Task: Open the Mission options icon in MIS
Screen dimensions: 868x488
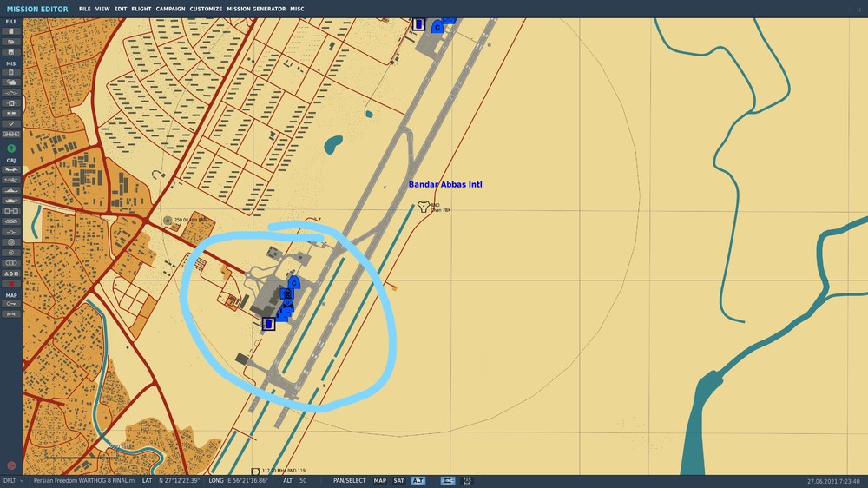Action: pyautogui.click(x=11, y=114)
